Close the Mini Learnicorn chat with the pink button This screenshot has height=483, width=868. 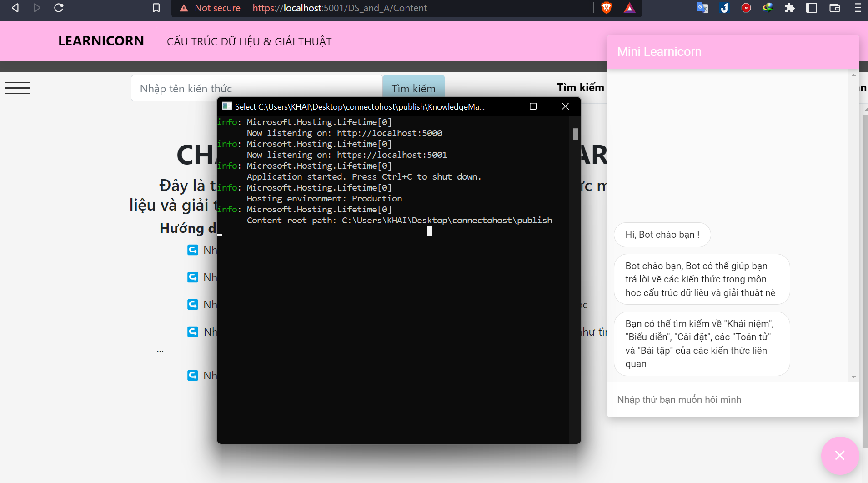[839, 455]
